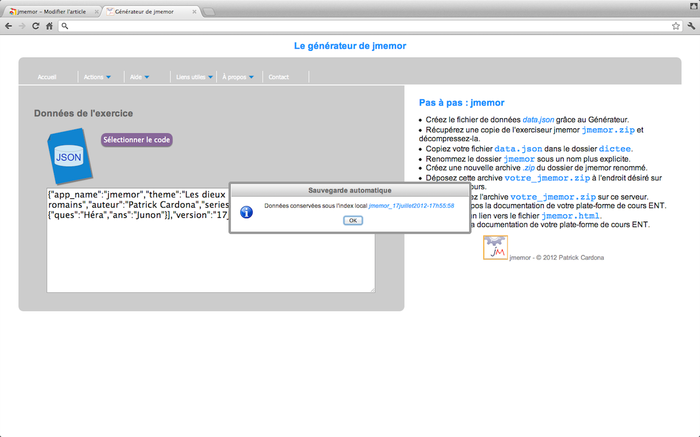700x437 pixels.
Task: Click the browser back arrow
Action: point(9,26)
